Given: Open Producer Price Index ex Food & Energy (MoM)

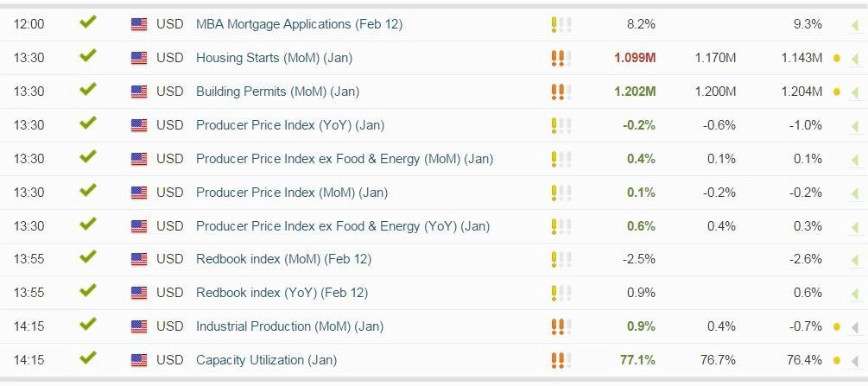Looking at the screenshot, I should 345,160.
